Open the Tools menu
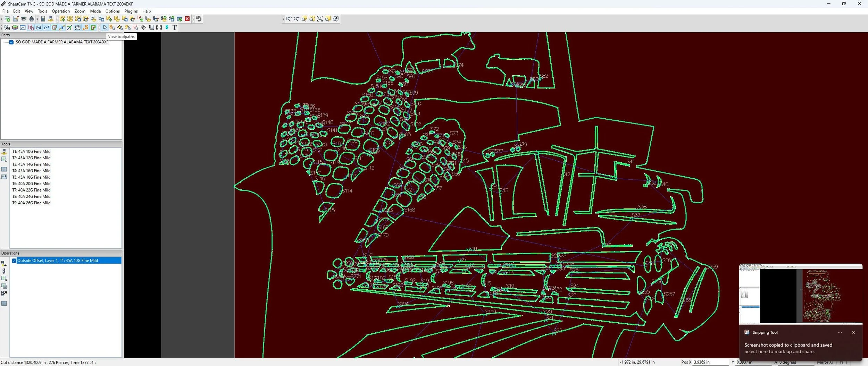Viewport: 868px width, 366px height. tap(42, 11)
